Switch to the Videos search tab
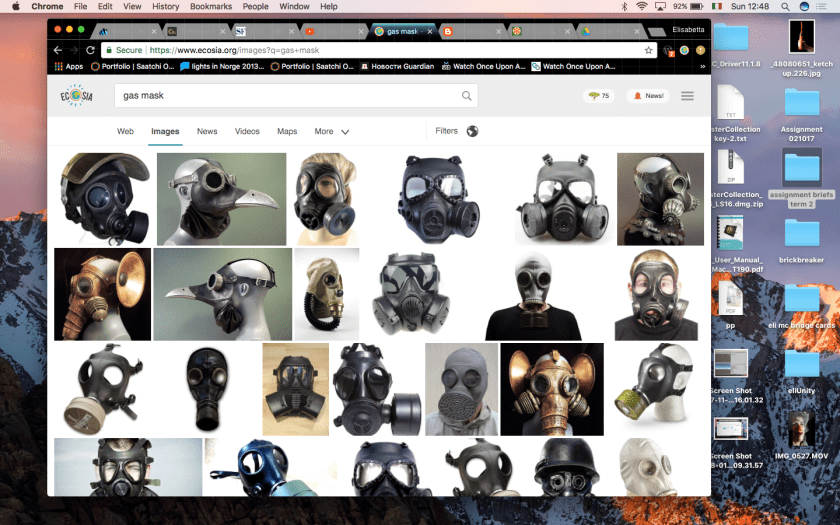The height and width of the screenshot is (525, 840). click(247, 131)
